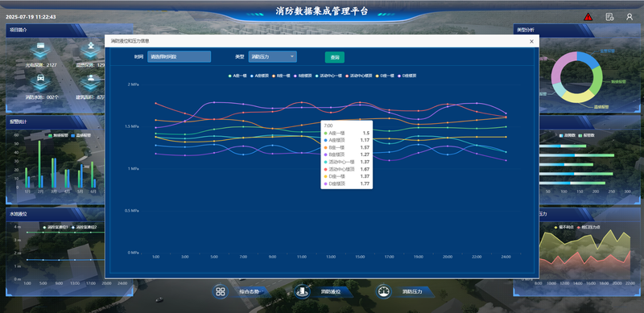Image resolution: width=644 pixels, height=313 pixels.
Task: Select the 消防压力 gauge icon
Action: coord(384,291)
